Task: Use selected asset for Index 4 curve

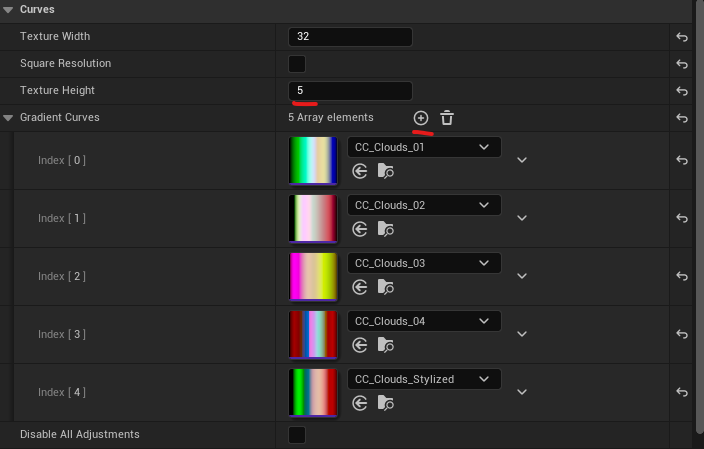Action: tap(360, 403)
